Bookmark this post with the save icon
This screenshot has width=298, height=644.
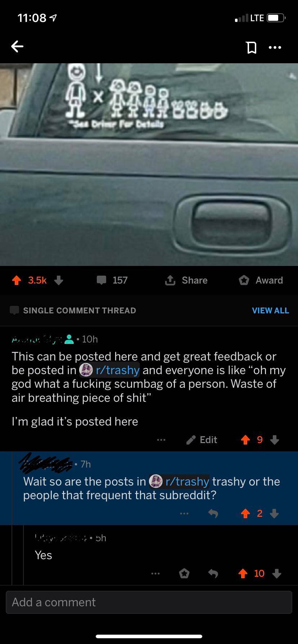(x=251, y=47)
